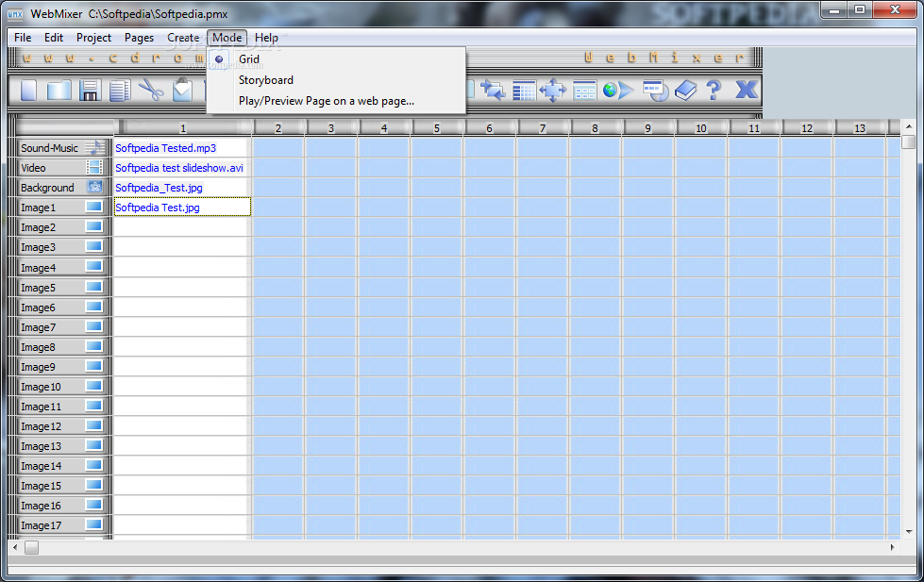Click the empty Image2 cell in column 1
The width and height of the screenshot is (924, 582).
(x=182, y=227)
